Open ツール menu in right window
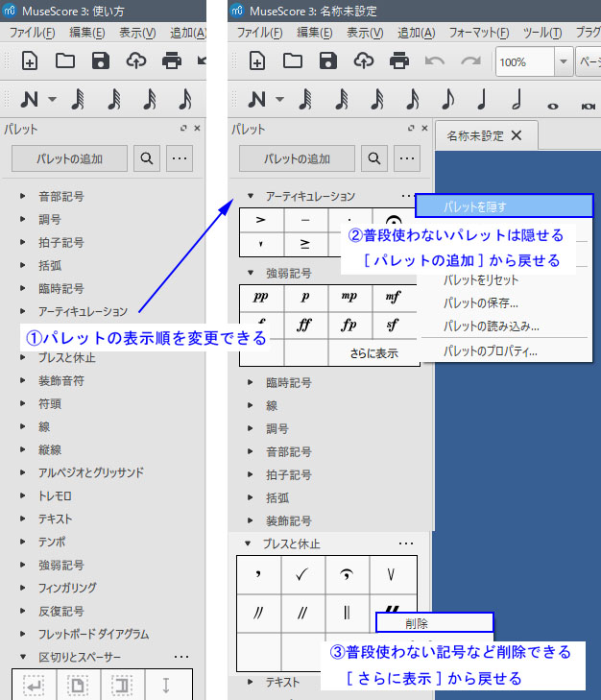Viewport: 601px width, 700px height. click(x=542, y=33)
